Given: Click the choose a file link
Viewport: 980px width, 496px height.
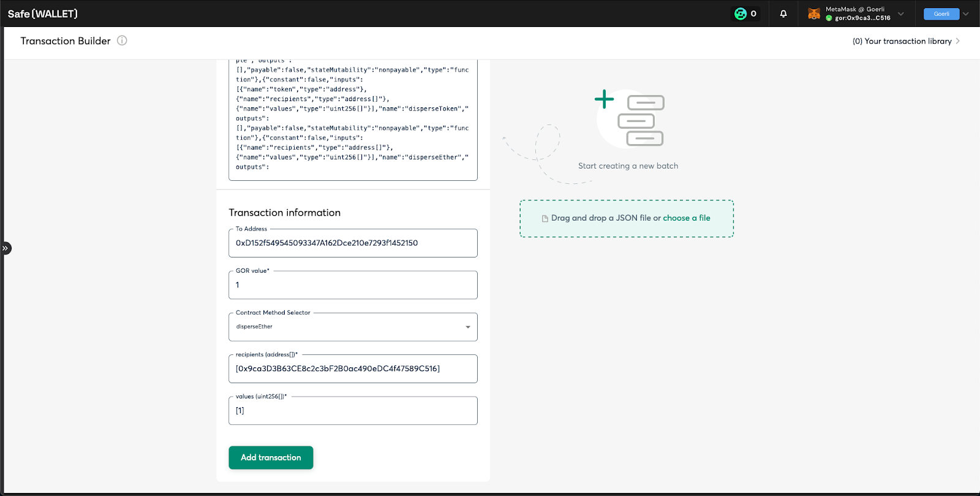Looking at the screenshot, I should tap(687, 218).
